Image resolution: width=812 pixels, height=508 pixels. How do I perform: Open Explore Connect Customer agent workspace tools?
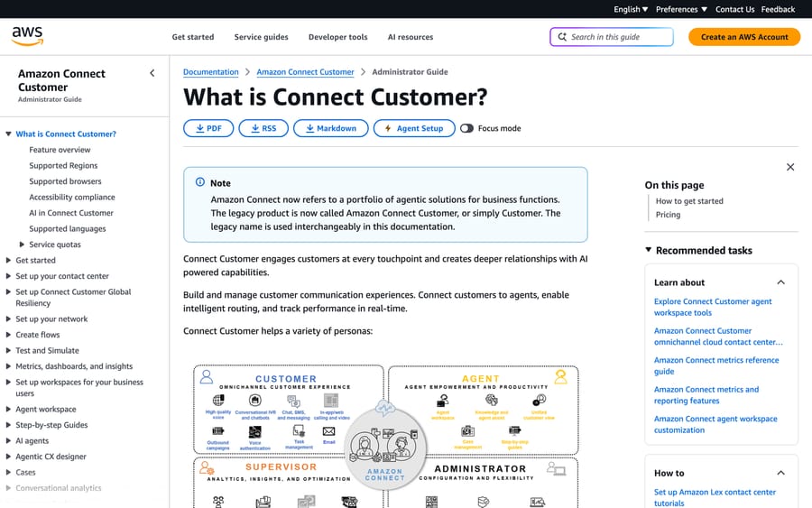click(713, 307)
